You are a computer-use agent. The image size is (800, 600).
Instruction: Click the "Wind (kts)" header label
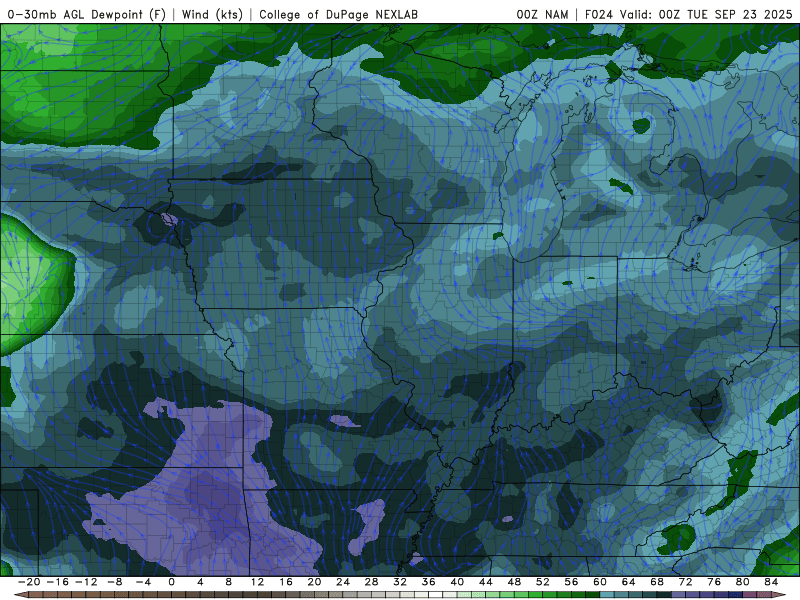[x=212, y=14]
